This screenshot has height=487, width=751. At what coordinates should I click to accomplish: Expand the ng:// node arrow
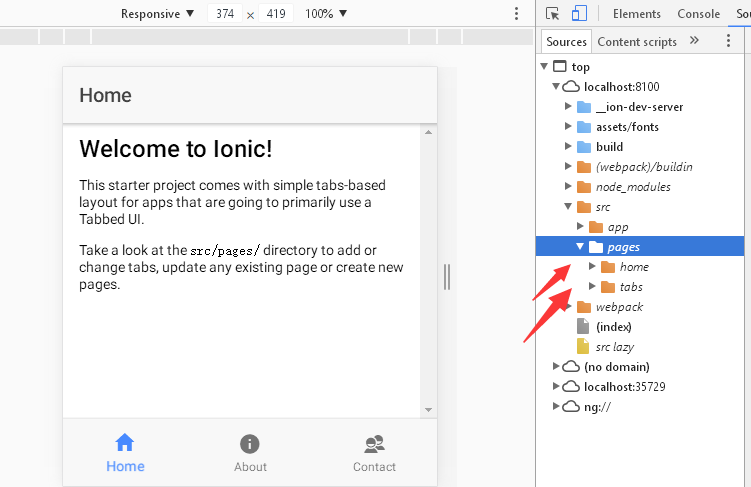[556, 406]
